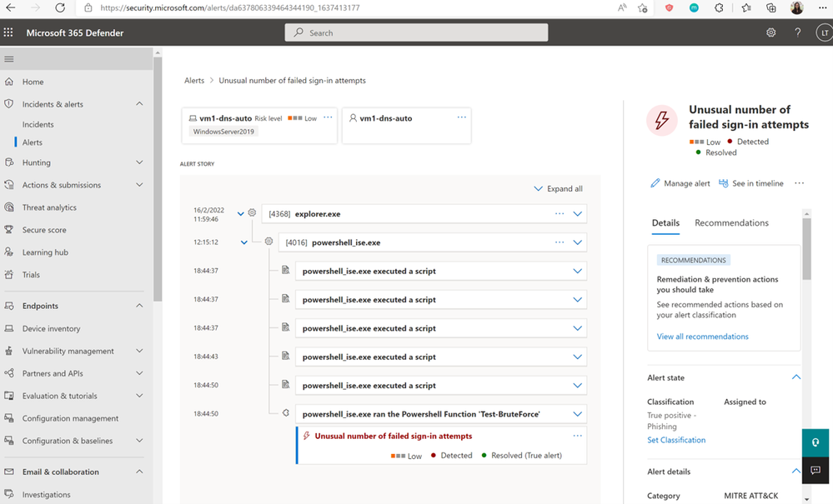
Task: Collapse the Endpoints section chevron
Action: pos(139,306)
